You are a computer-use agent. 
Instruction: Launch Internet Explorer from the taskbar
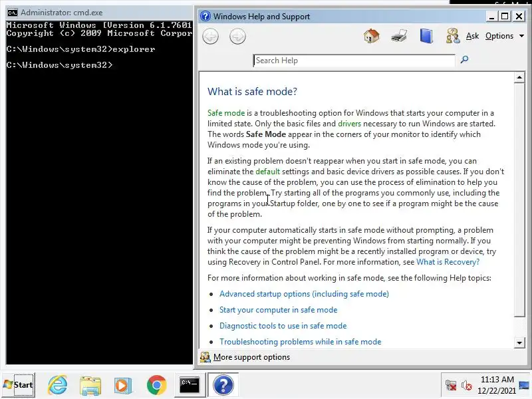(57, 385)
